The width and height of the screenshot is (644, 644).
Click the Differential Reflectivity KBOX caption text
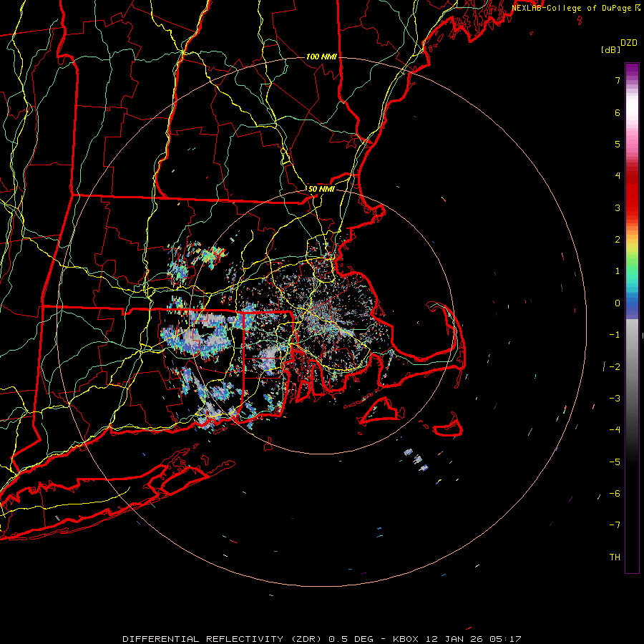[x=321, y=639]
